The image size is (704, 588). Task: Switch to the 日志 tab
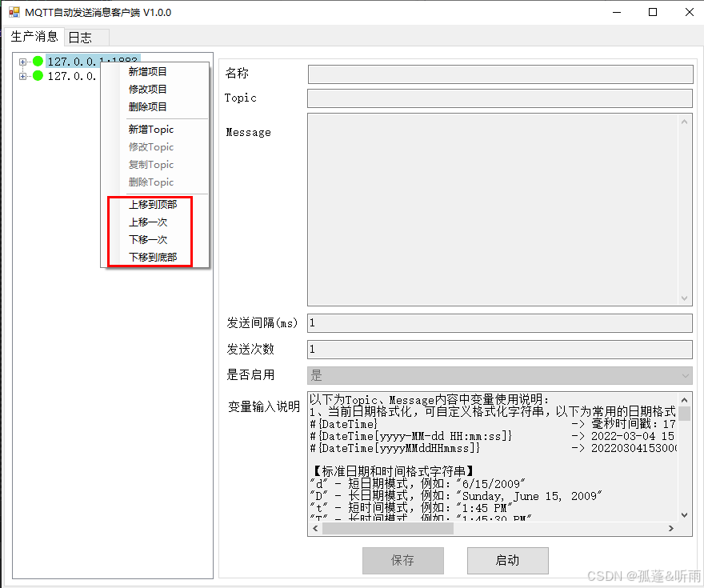pos(86,38)
